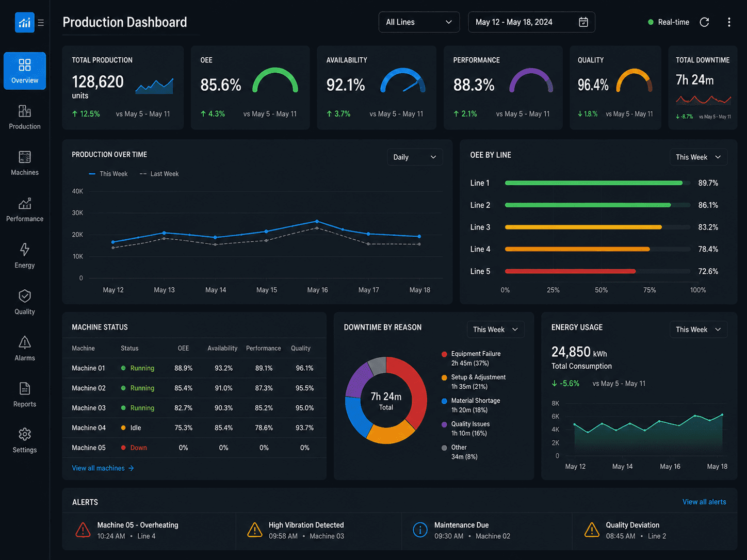The image size is (747, 560).
Task: Open Downtime By Reason This Week dropdown
Action: click(495, 330)
